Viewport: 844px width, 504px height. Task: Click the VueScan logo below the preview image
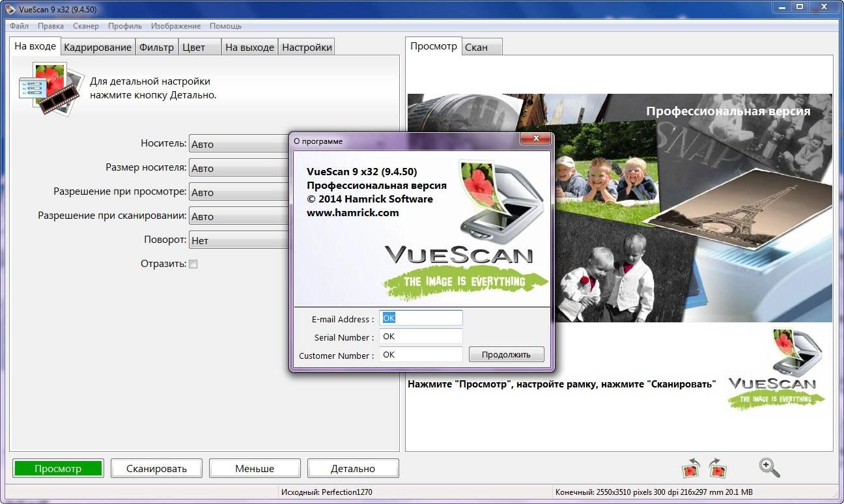click(776, 369)
